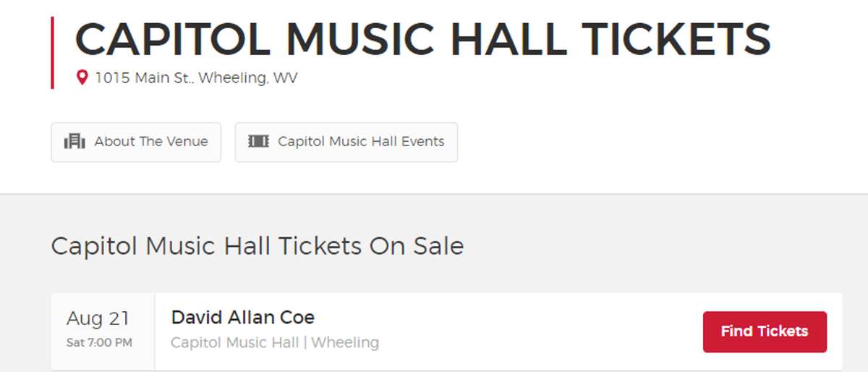
Task: Click the 1015 Main St. street address
Action: 143,77
